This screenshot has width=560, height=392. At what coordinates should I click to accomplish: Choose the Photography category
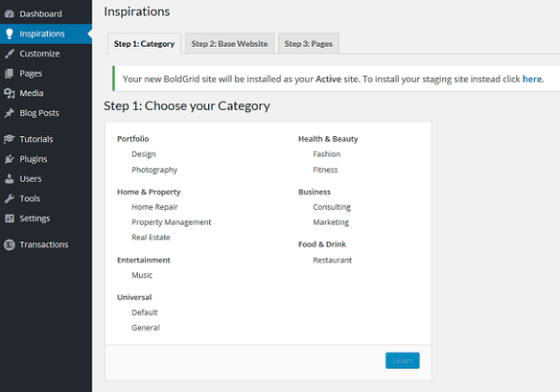pos(155,169)
